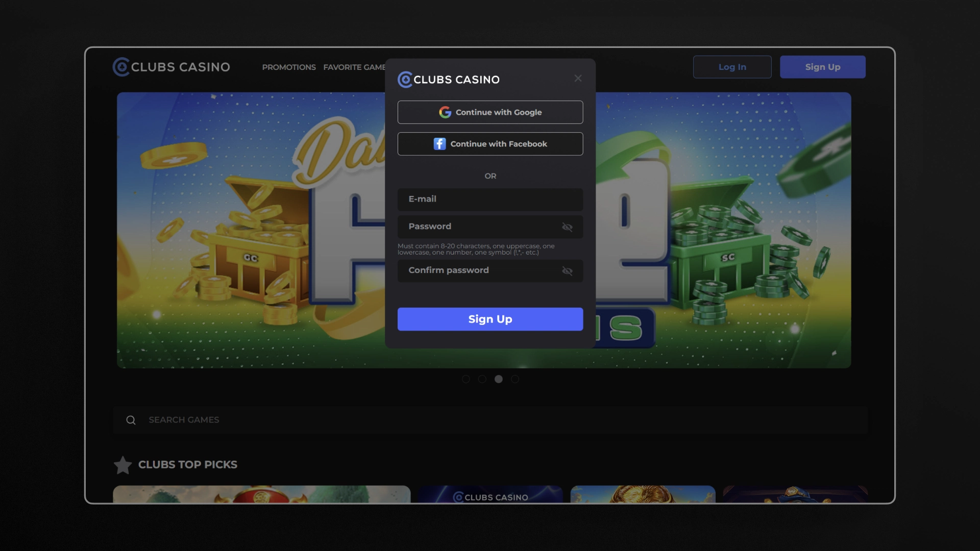This screenshot has height=551, width=980.
Task: Select the third active carousel dot
Action: click(x=499, y=379)
